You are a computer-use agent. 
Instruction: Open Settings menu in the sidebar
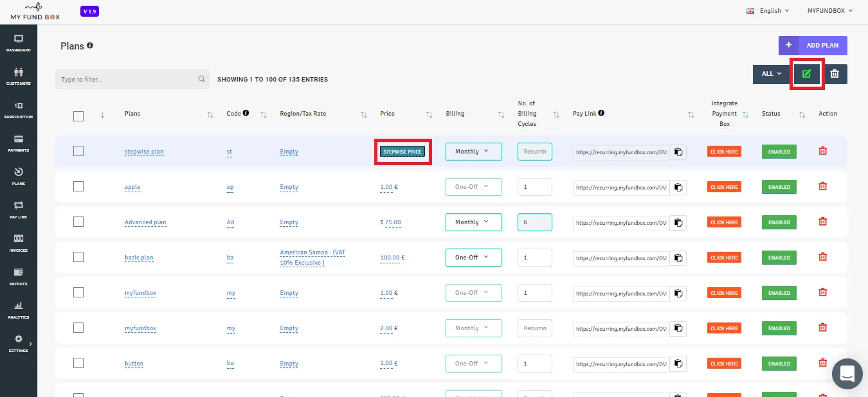(x=18, y=342)
